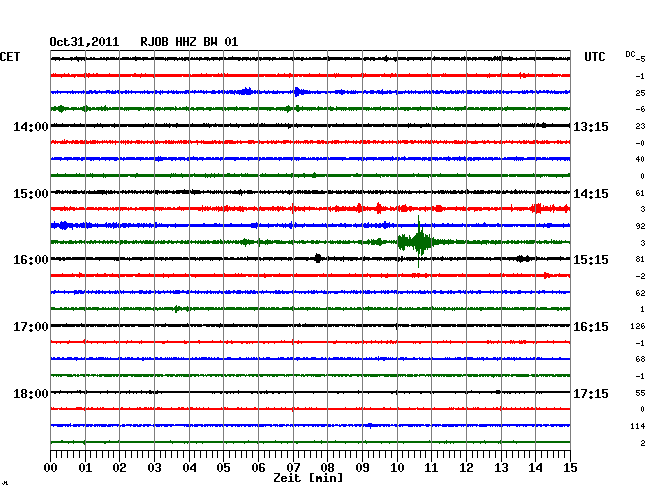Click the CET time label "17:00"
The image size is (650, 494).
pyautogui.click(x=31, y=327)
